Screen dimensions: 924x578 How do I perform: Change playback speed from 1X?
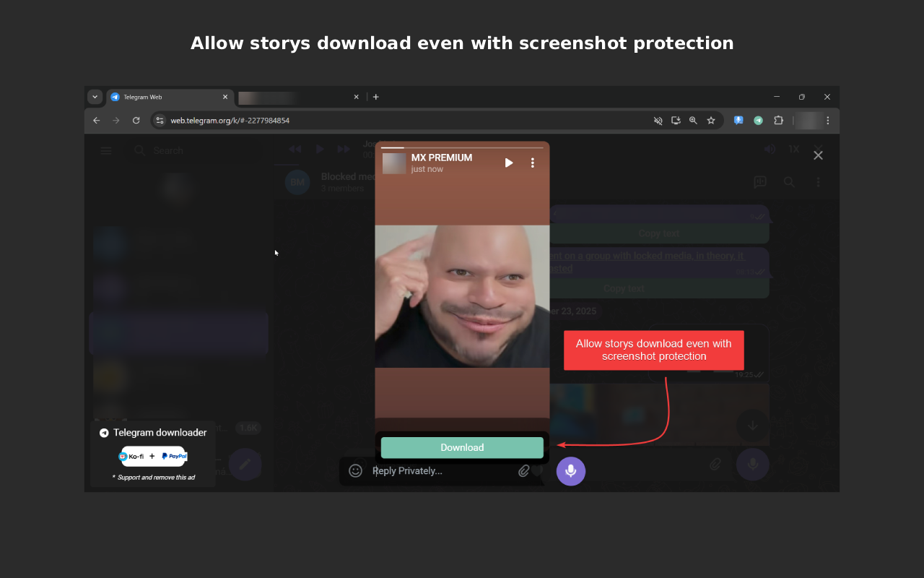pos(793,148)
